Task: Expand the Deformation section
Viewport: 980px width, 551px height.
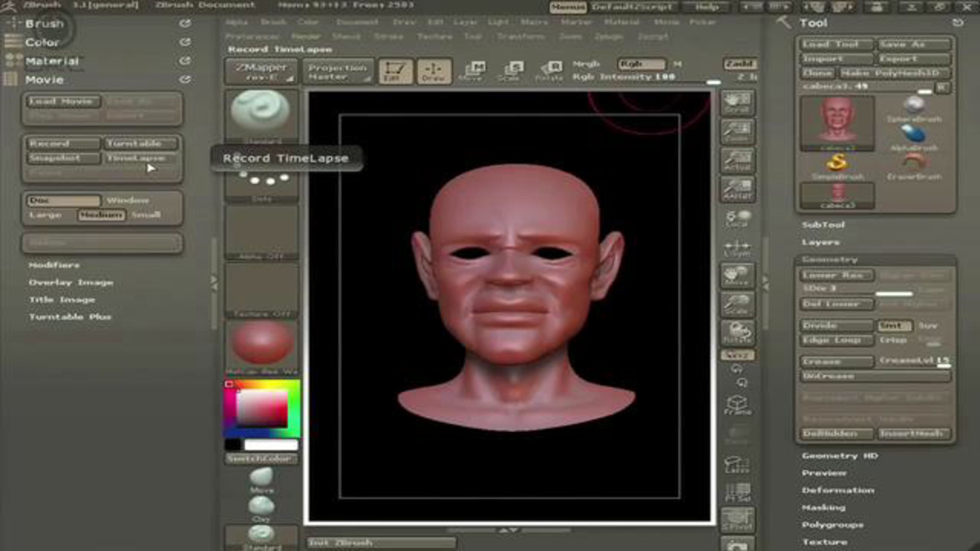Action: (x=837, y=490)
